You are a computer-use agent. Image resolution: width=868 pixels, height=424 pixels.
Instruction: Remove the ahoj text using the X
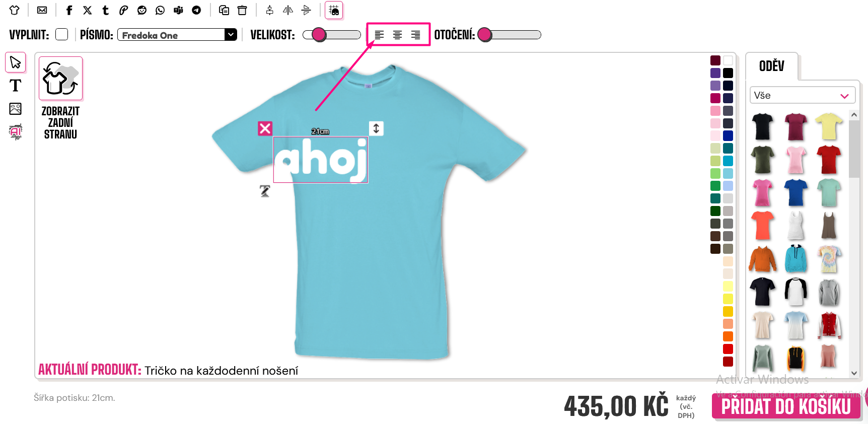265,128
